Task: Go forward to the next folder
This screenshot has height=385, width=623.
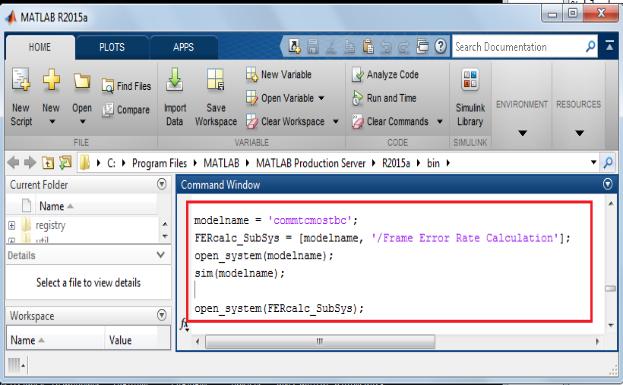Action: click(30, 163)
